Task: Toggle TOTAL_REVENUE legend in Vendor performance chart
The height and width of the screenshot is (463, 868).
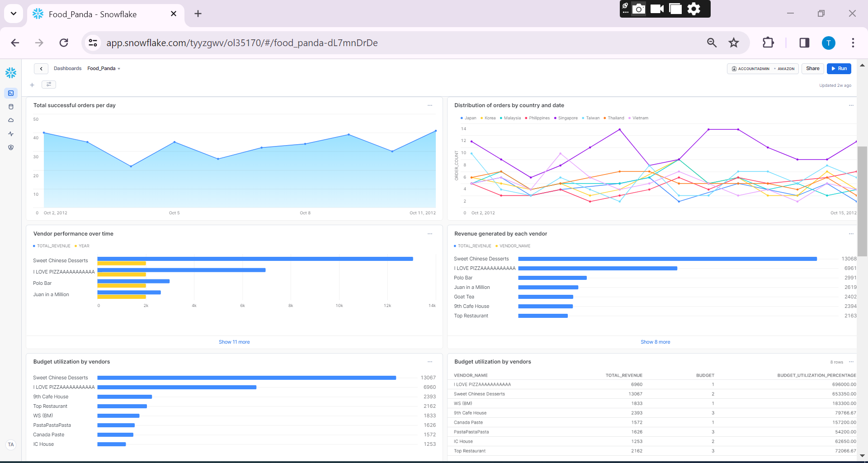Action: tap(52, 246)
